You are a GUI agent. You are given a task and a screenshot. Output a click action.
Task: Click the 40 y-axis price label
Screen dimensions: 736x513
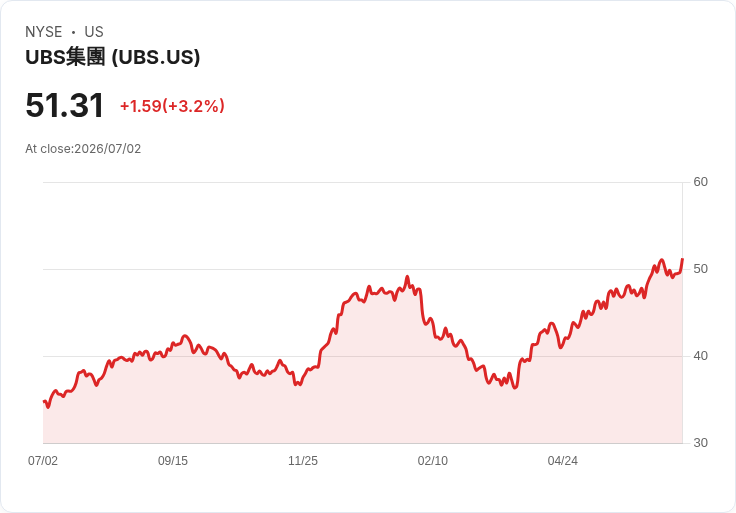click(x=700, y=356)
